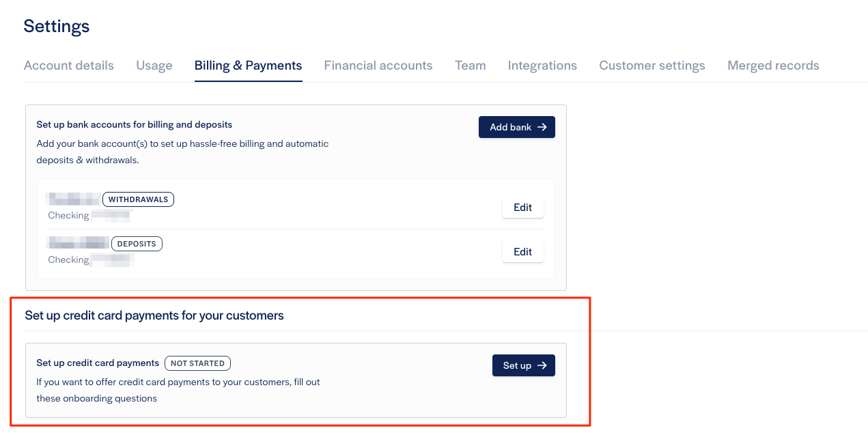Click the arrow icon in Set up button

pos(542,365)
